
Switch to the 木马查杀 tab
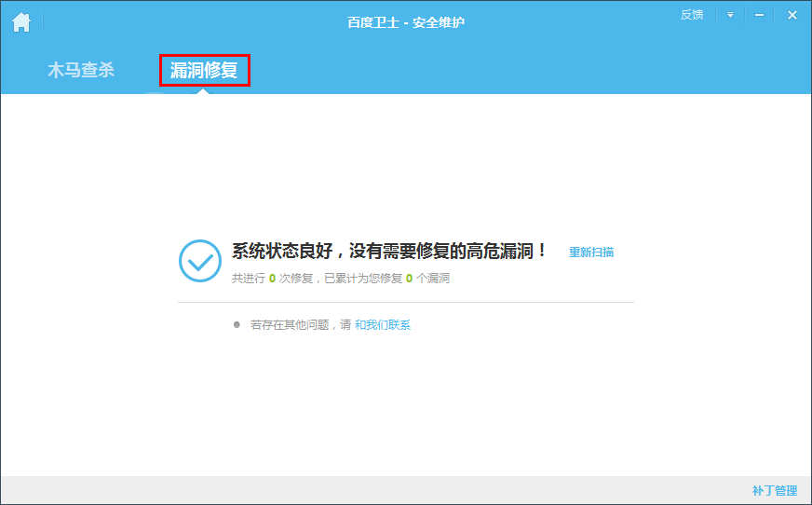[x=81, y=70]
